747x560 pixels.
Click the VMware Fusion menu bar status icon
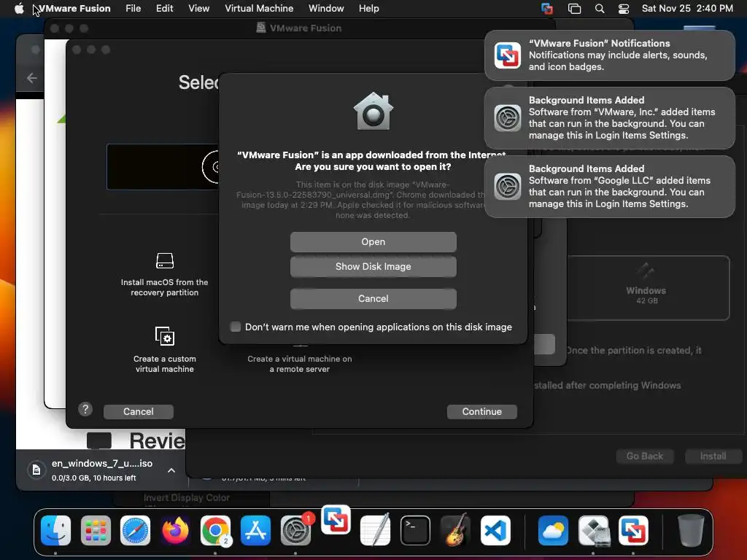click(x=547, y=9)
